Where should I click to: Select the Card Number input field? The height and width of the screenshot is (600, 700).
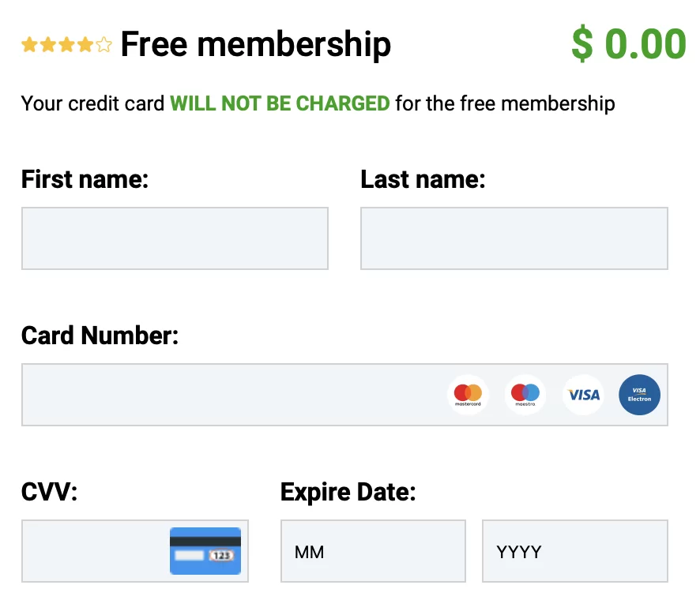click(344, 395)
